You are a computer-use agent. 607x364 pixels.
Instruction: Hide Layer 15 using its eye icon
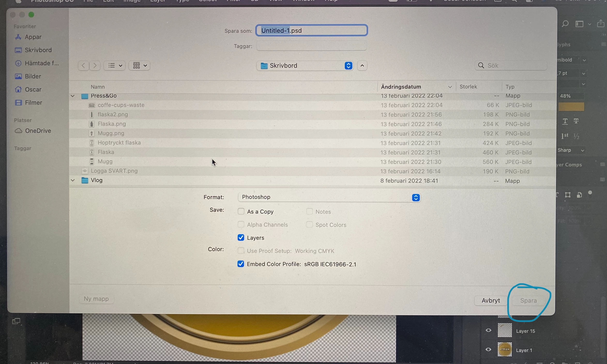488,330
